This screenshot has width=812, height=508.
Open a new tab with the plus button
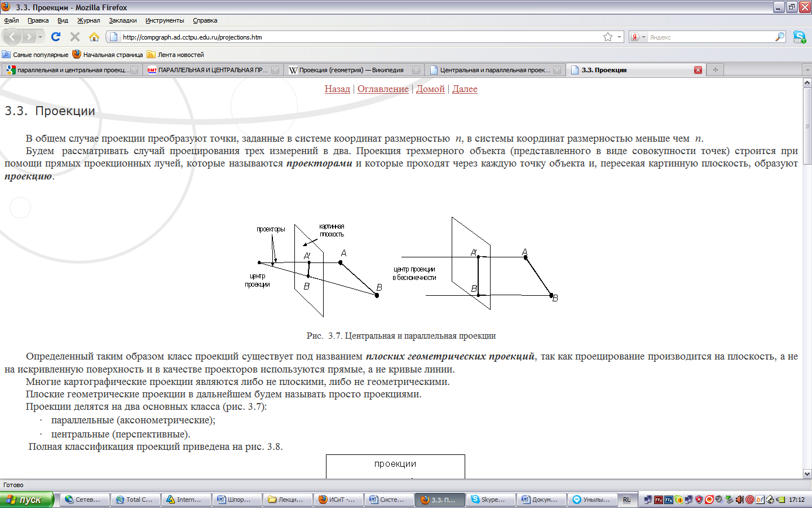(x=716, y=70)
